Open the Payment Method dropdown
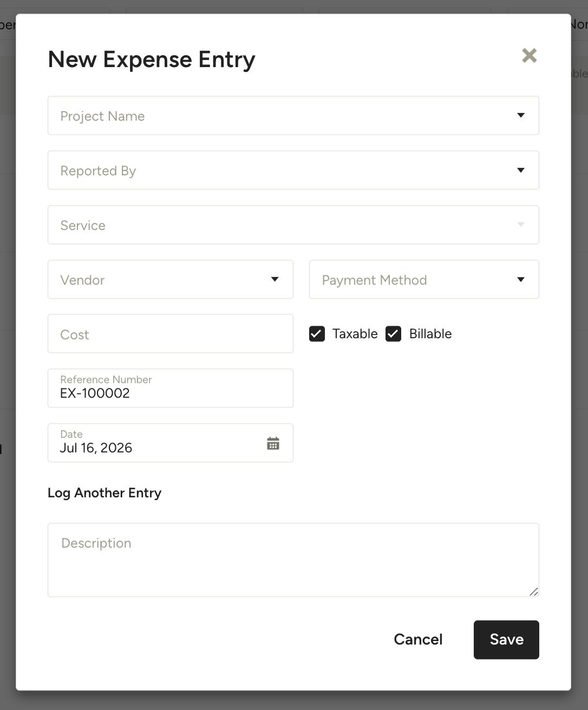The height and width of the screenshot is (710, 588). [x=424, y=279]
